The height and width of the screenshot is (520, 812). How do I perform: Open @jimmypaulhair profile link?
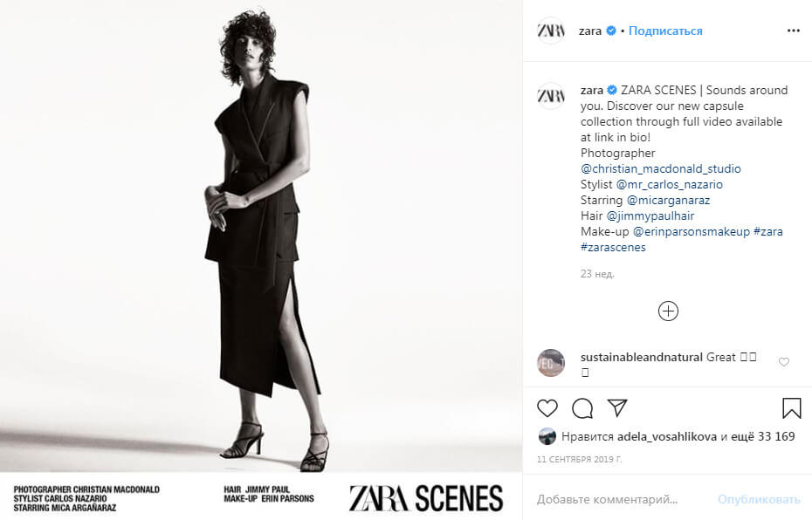coord(650,216)
